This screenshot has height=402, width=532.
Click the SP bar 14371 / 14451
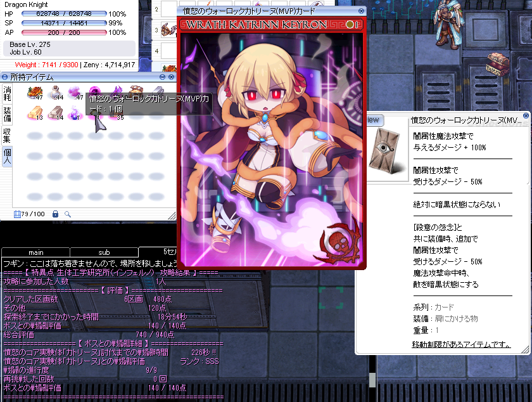pyautogui.click(x=64, y=23)
